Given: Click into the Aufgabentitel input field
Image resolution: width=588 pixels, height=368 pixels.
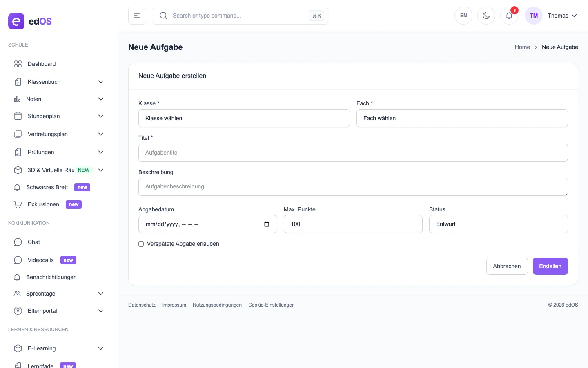Looking at the screenshot, I should (x=353, y=153).
